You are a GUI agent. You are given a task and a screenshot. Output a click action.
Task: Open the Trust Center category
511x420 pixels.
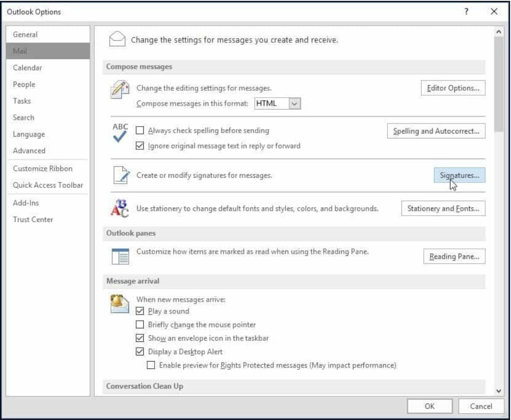coord(33,220)
